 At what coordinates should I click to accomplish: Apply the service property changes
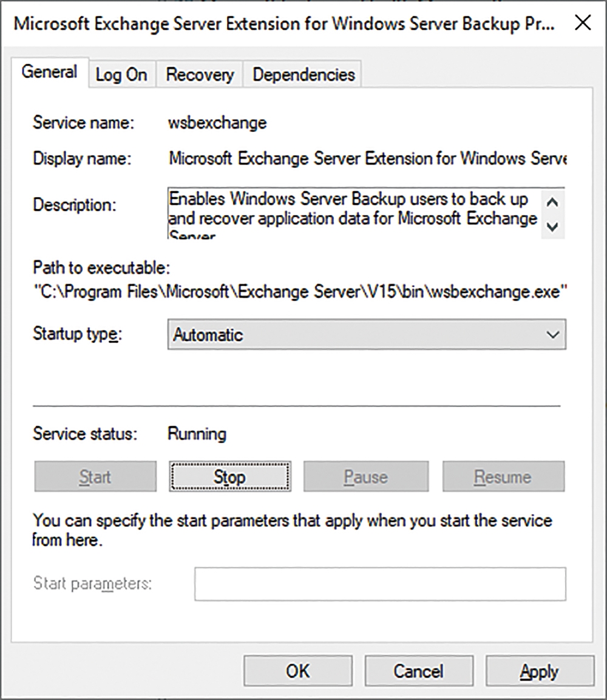coord(540,671)
